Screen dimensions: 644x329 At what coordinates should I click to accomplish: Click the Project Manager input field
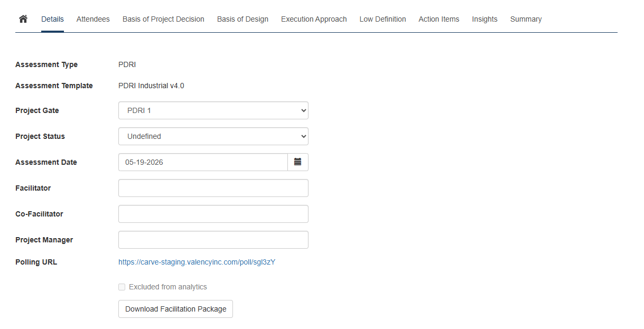[213, 240]
